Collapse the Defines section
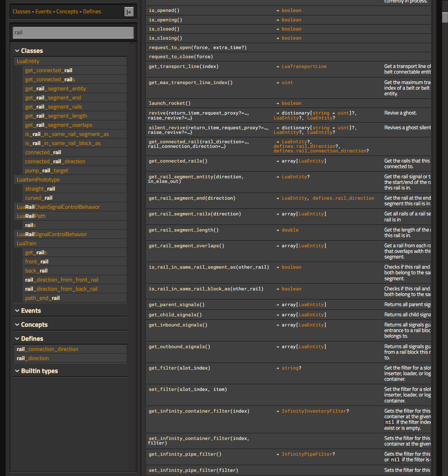Viewport: 448px width, 476px height. [x=29, y=339]
